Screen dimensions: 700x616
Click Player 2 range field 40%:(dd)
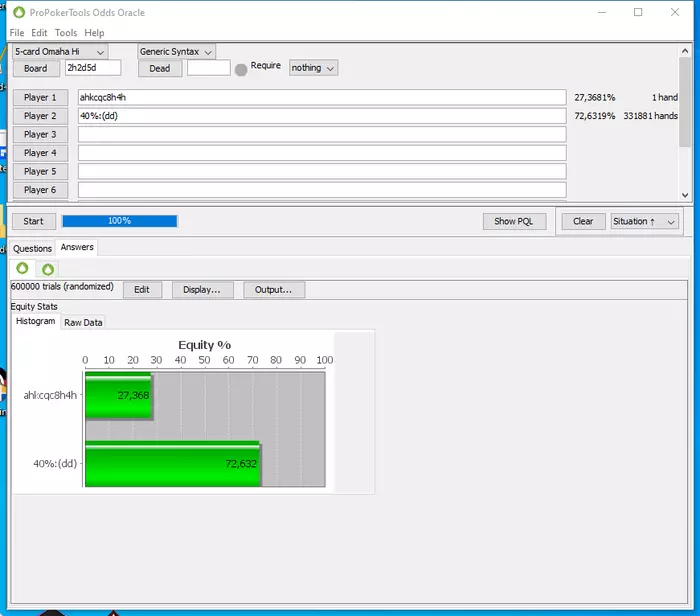[322, 116]
